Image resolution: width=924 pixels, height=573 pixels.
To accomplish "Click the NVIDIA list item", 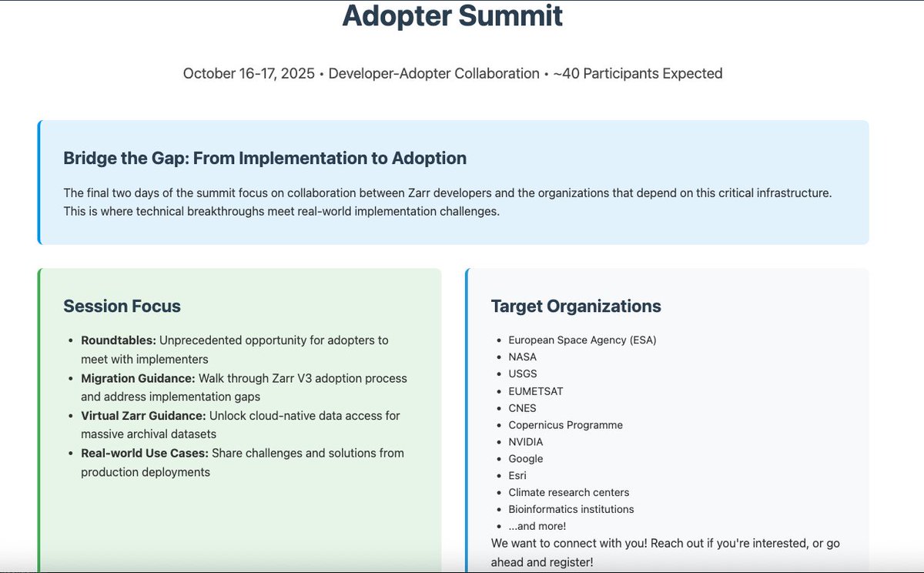I will tap(525, 442).
